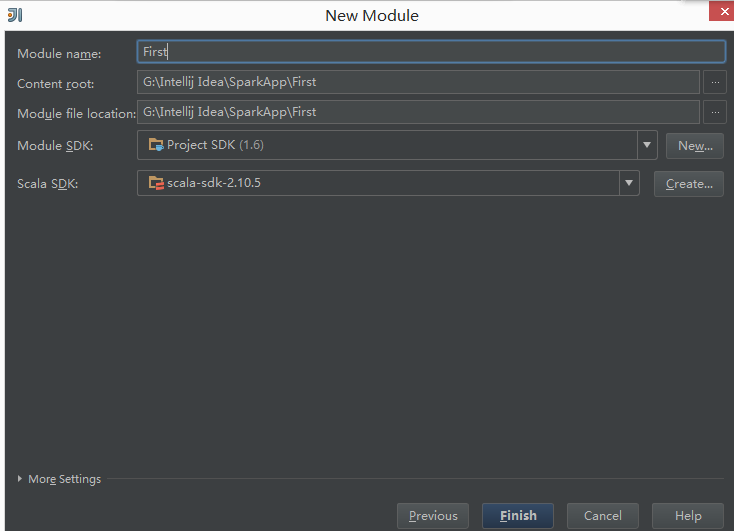Click the Module file location label
The width and height of the screenshot is (734, 531).
(x=76, y=114)
